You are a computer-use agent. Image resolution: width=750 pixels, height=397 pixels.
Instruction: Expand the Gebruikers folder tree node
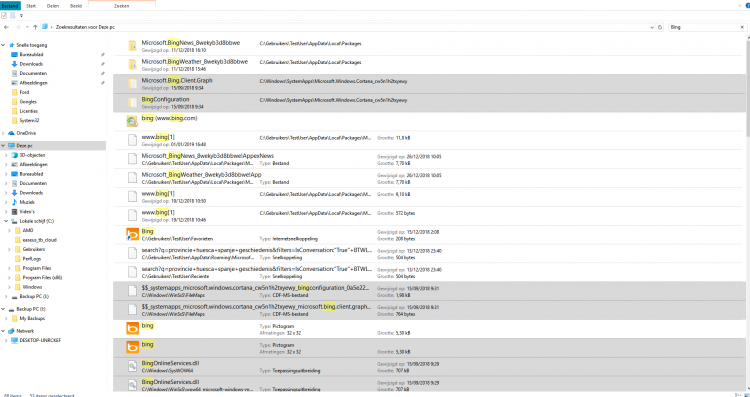10,249
